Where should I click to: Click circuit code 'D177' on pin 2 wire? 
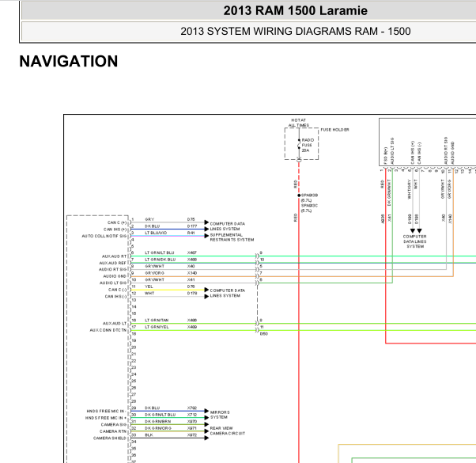(x=192, y=226)
